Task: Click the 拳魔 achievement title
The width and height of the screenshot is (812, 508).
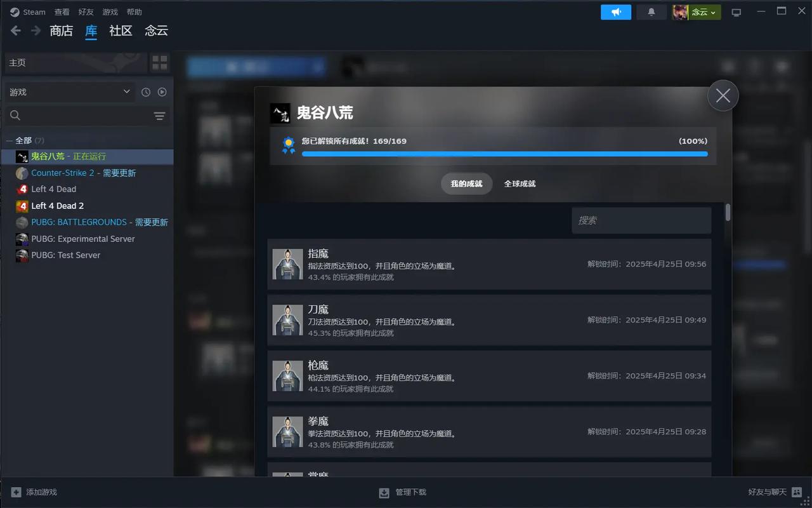Action: pos(318,421)
